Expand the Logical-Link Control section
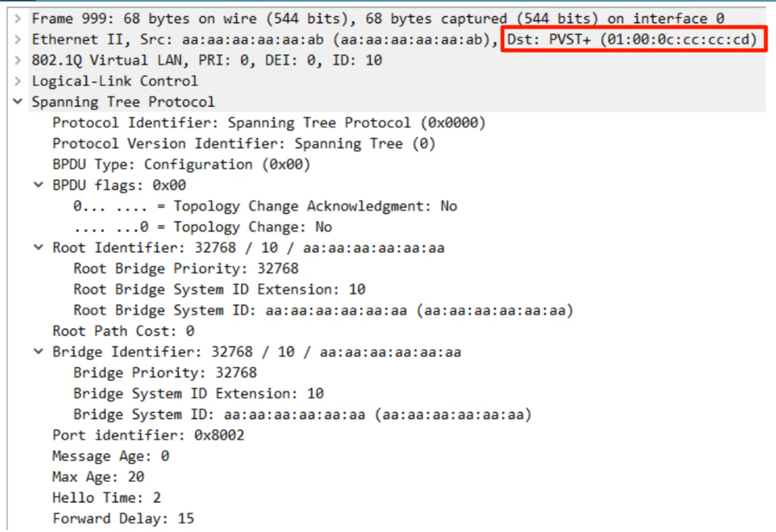 pyautogui.click(x=17, y=81)
